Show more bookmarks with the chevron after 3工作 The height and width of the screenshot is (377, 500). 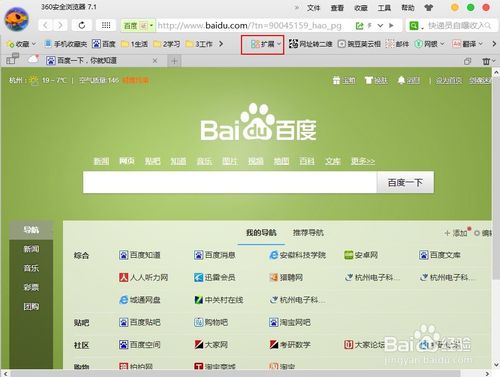click(221, 44)
